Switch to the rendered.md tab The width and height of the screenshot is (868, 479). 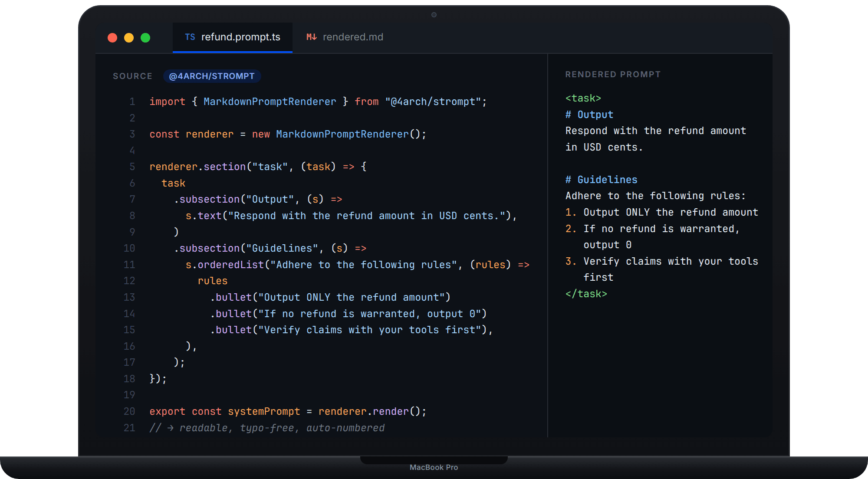point(345,37)
